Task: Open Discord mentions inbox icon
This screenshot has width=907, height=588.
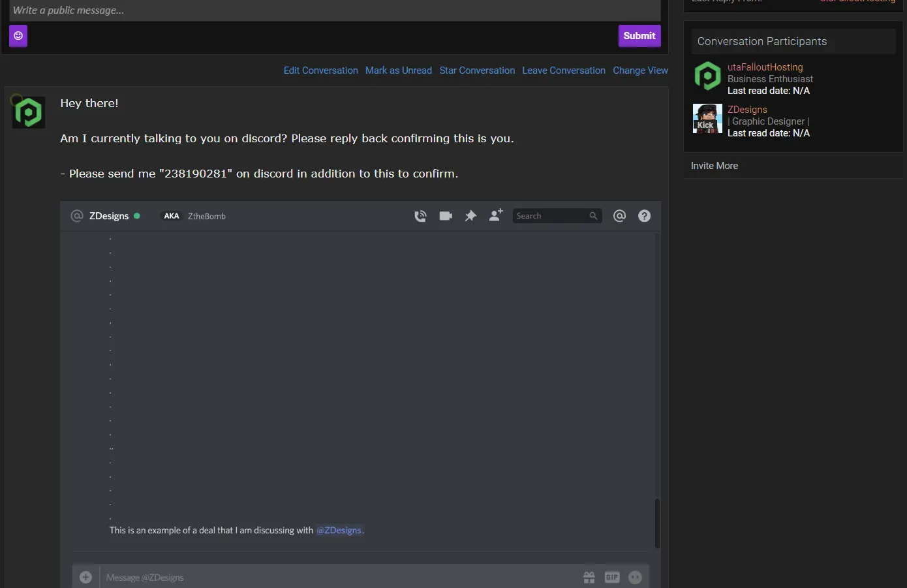Action: click(620, 216)
